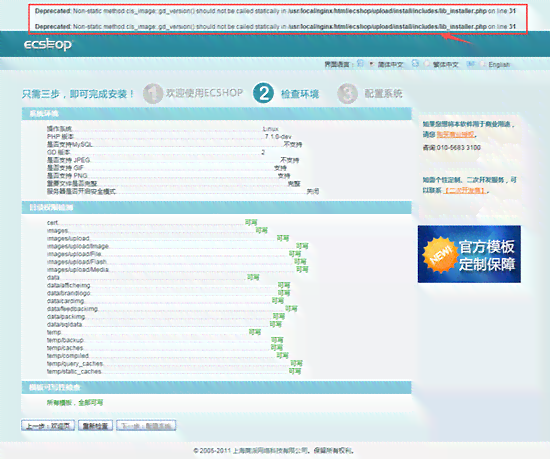The height and width of the screenshot is (459, 550).
Task: Click the 'images/upload' directory row
Action: click(168, 238)
